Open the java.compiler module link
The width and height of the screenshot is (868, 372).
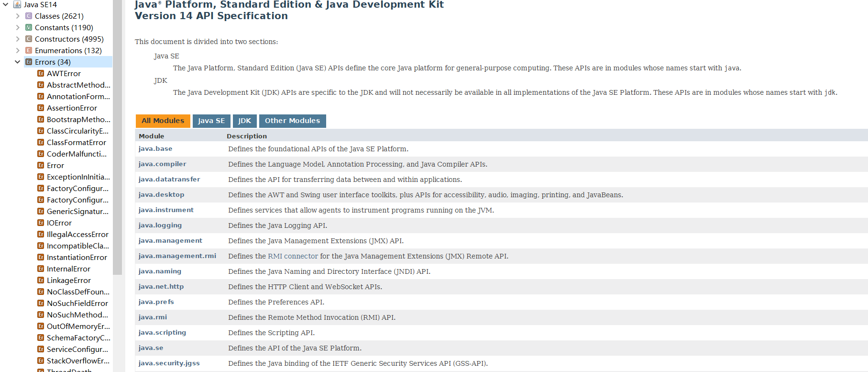tap(162, 164)
